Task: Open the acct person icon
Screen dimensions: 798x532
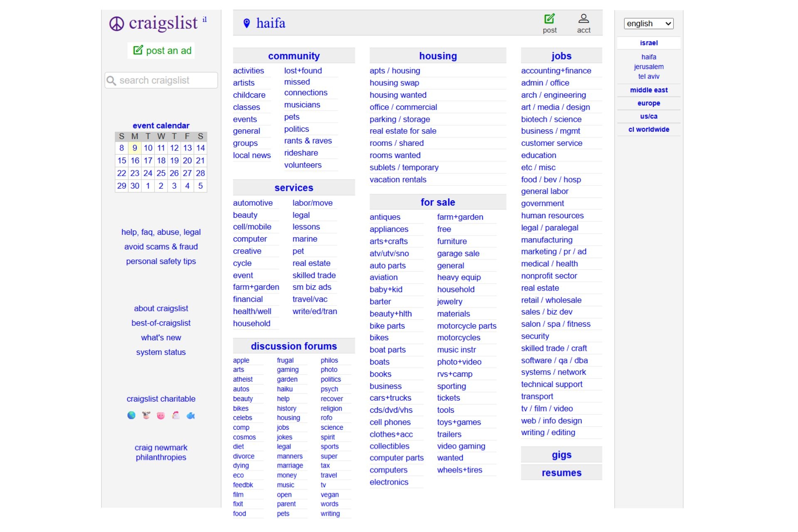Action: [584, 19]
